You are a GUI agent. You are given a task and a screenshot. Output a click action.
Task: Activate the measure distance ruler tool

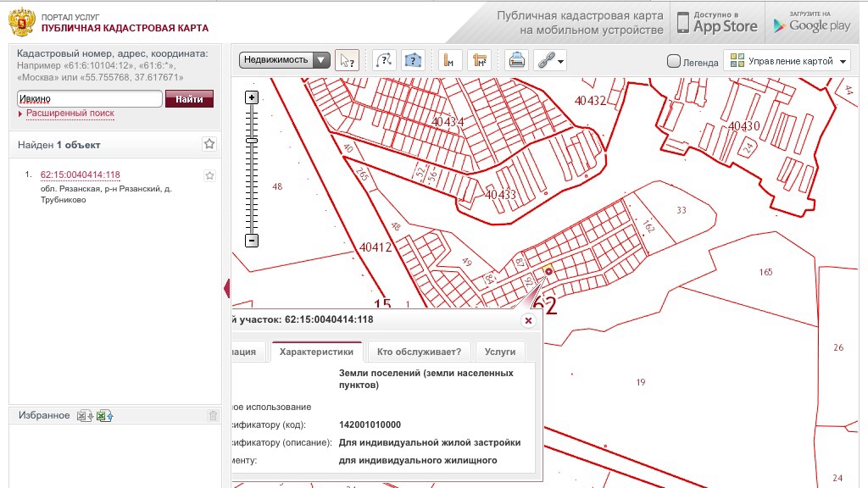pyautogui.click(x=450, y=60)
